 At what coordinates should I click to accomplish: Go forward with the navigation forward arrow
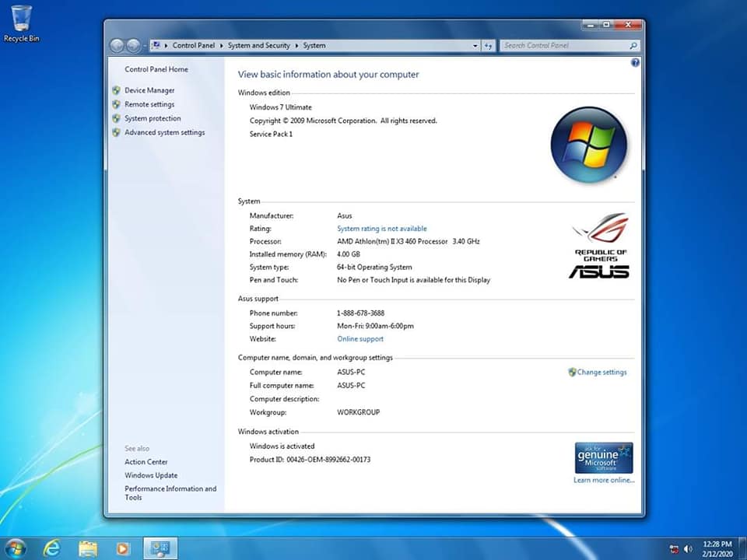[x=133, y=46]
